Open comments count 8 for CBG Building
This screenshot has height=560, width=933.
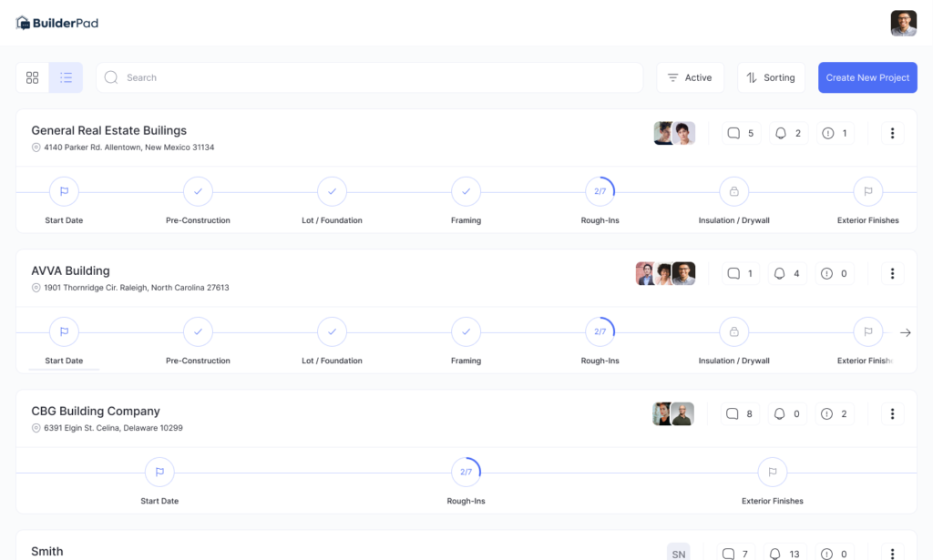click(x=740, y=413)
